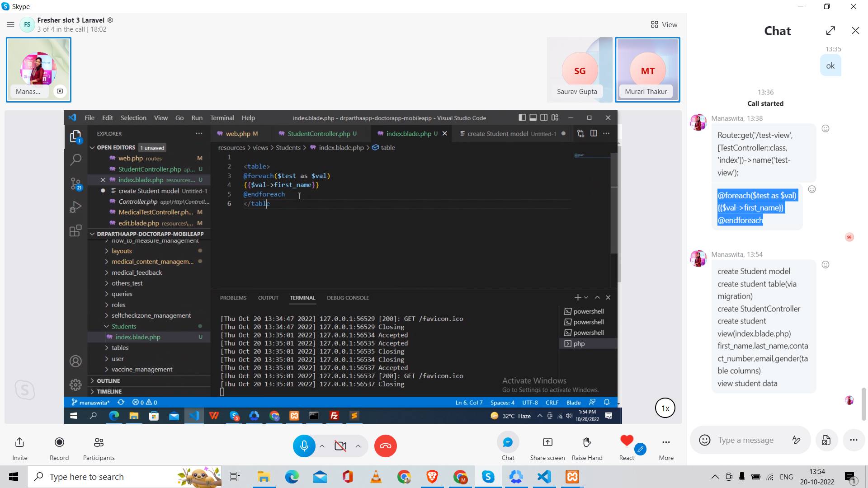Toggle the Chat panel from call bar

[508, 446]
